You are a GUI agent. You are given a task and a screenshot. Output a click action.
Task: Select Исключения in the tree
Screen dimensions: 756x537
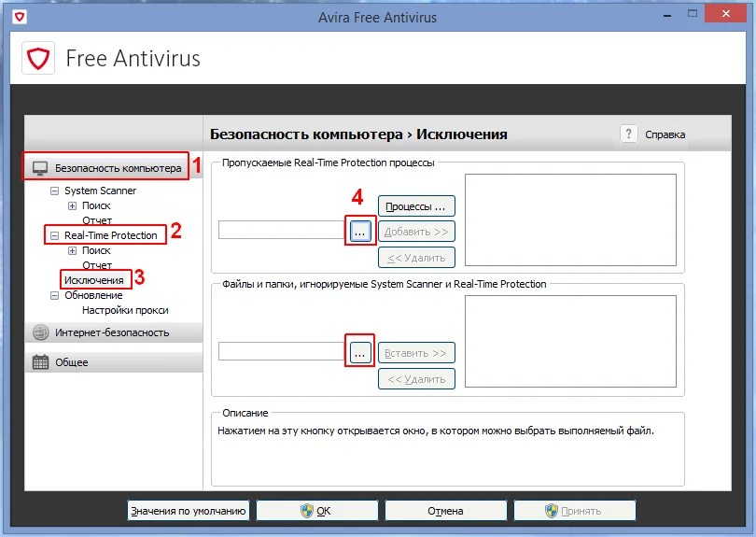tap(93, 280)
